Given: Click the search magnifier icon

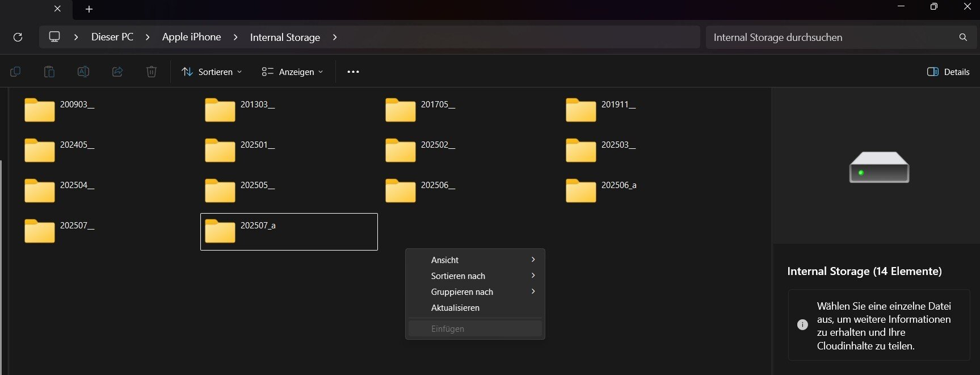Looking at the screenshot, I should click(x=962, y=37).
